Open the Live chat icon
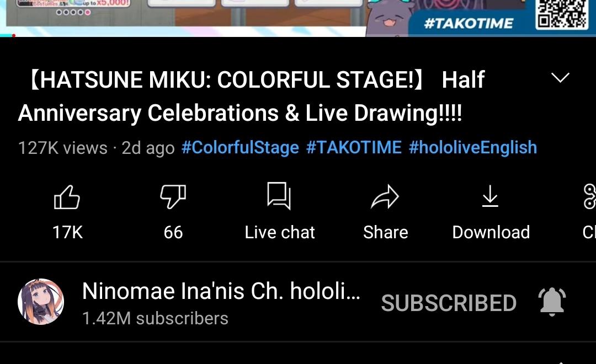The image size is (596, 364). pos(279,196)
